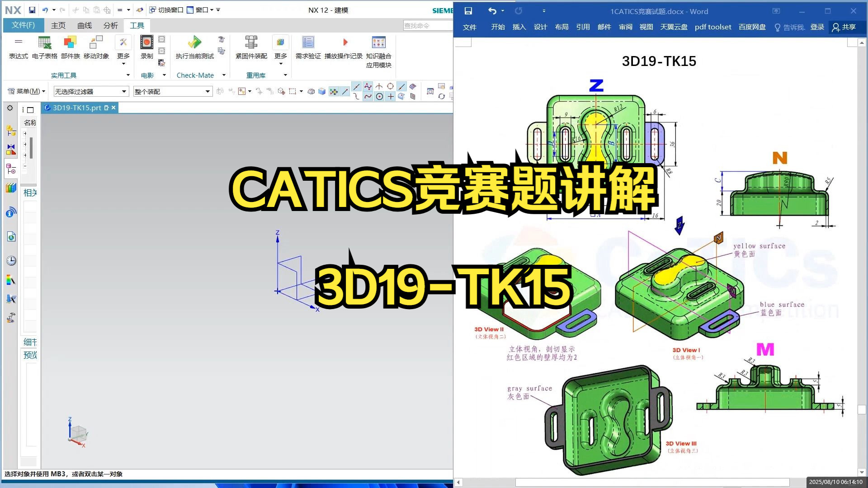The height and width of the screenshot is (488, 868).
Task: Expand the 菜单(M) menu dropdown
Action: click(x=27, y=91)
